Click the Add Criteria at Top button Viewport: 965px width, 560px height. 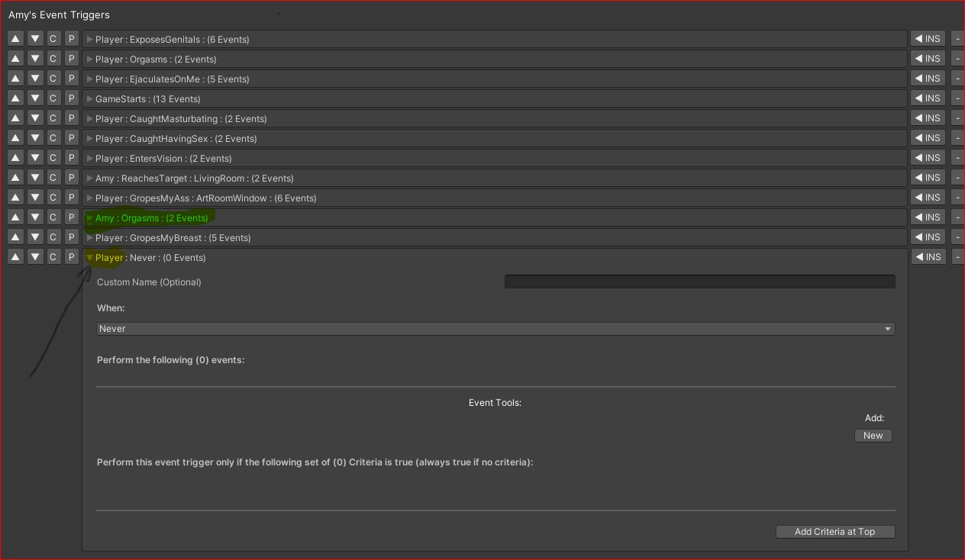point(835,531)
